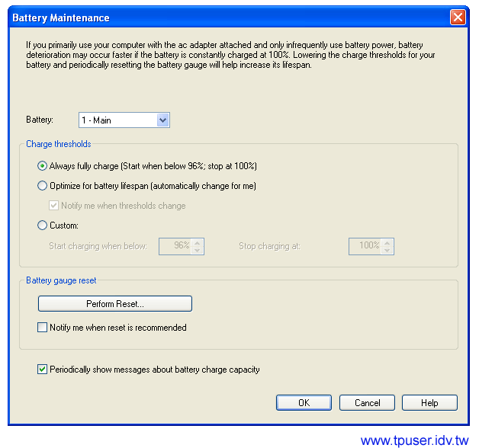Screen dimensions: 479x448
Task: Increase the Stop charging at value
Action: (387, 242)
